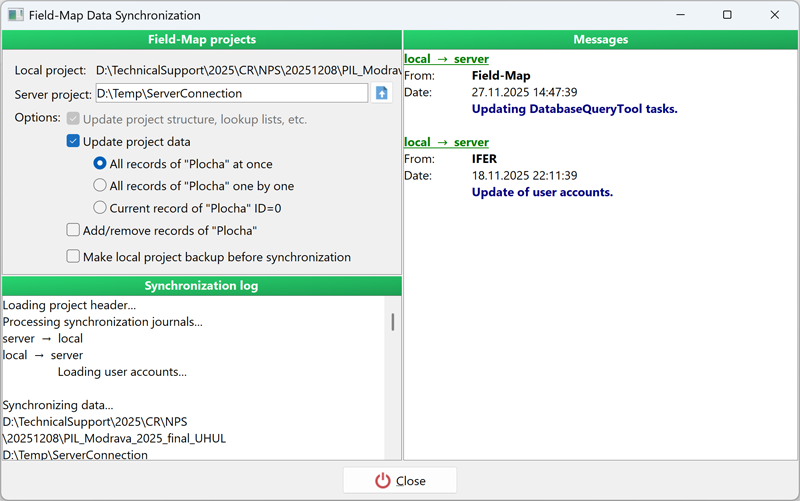Click the "server → local" log line

[43, 338]
